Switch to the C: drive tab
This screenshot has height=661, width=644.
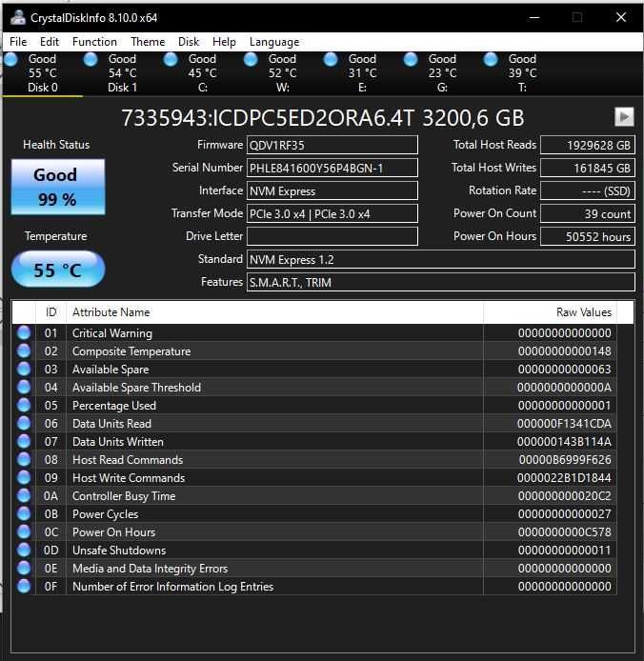point(202,73)
